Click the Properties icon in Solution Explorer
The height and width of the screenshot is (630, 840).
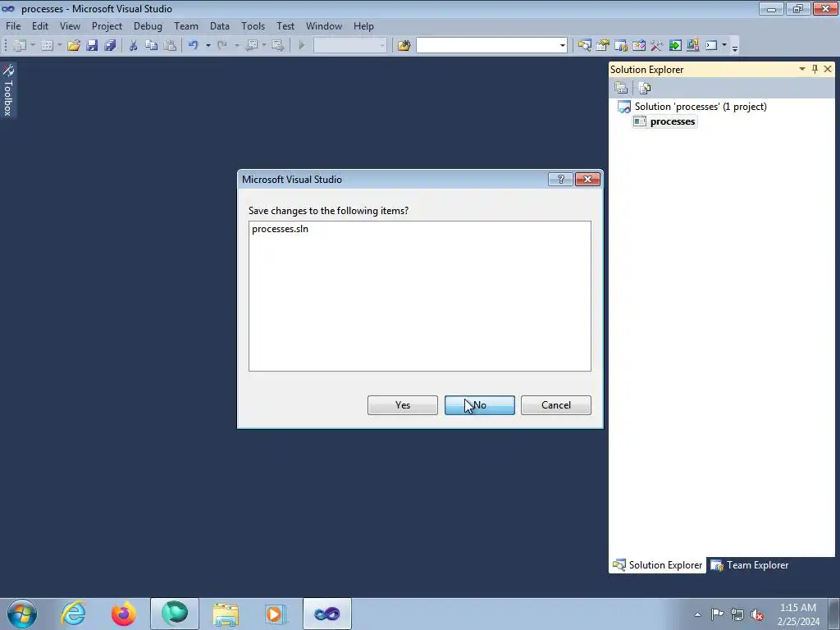[x=622, y=88]
